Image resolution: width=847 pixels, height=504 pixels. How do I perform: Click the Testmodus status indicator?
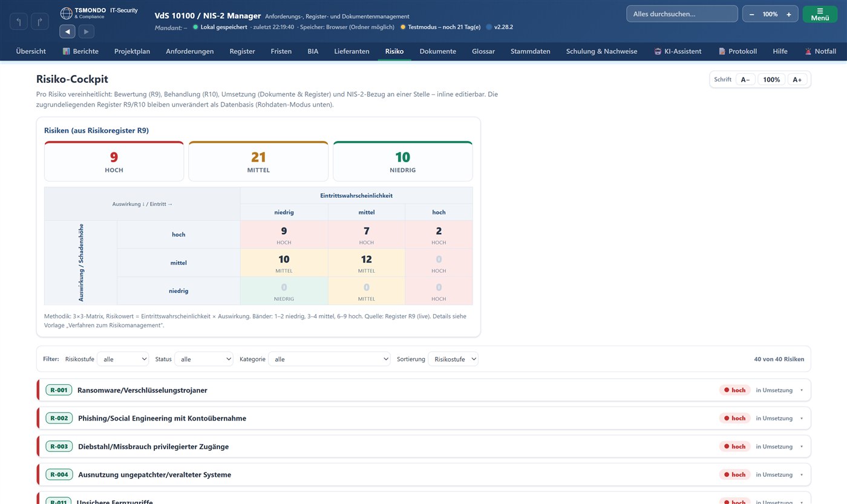click(440, 27)
